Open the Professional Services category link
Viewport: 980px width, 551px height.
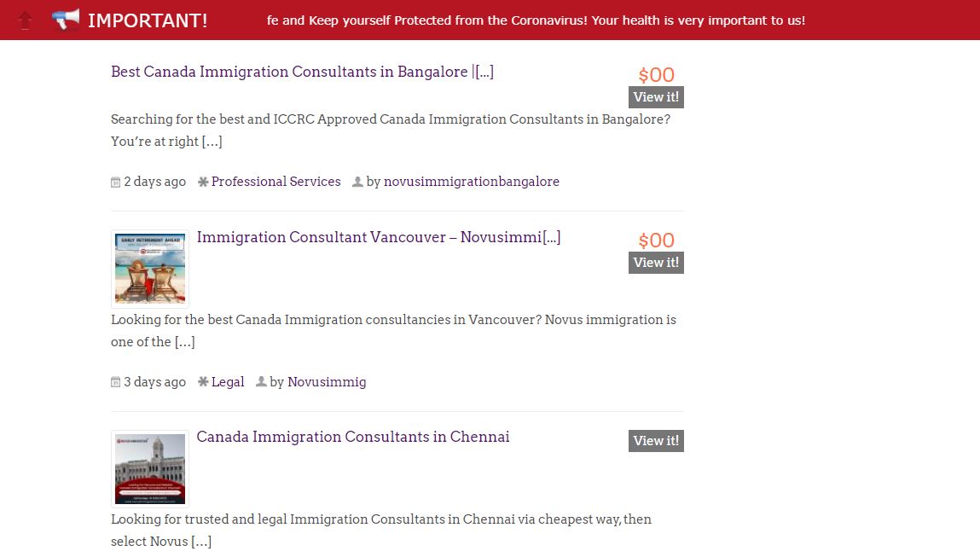(x=275, y=182)
